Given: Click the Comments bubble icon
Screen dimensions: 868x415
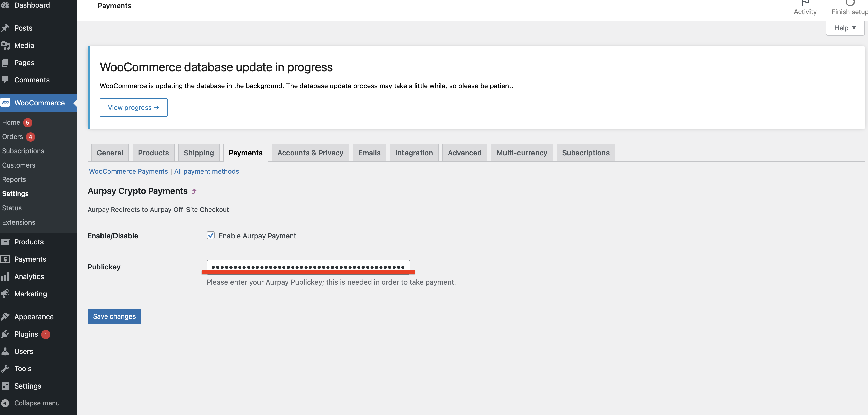Looking at the screenshot, I should coord(5,80).
